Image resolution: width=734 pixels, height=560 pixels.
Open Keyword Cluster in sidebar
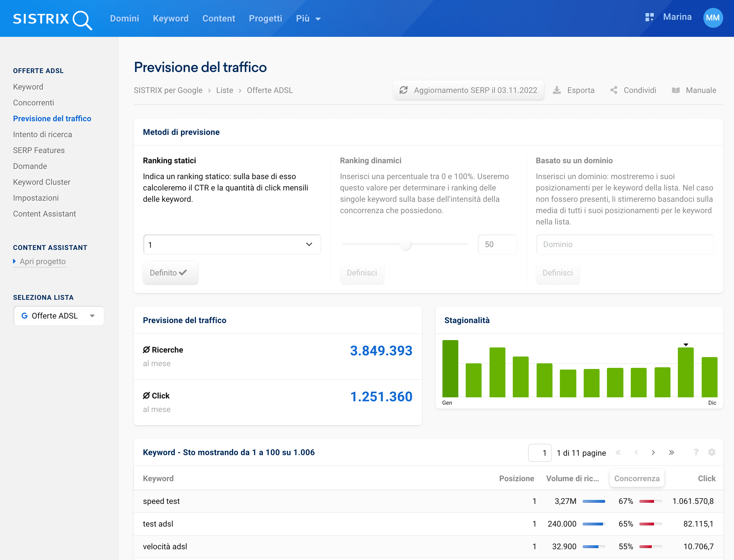[42, 182]
